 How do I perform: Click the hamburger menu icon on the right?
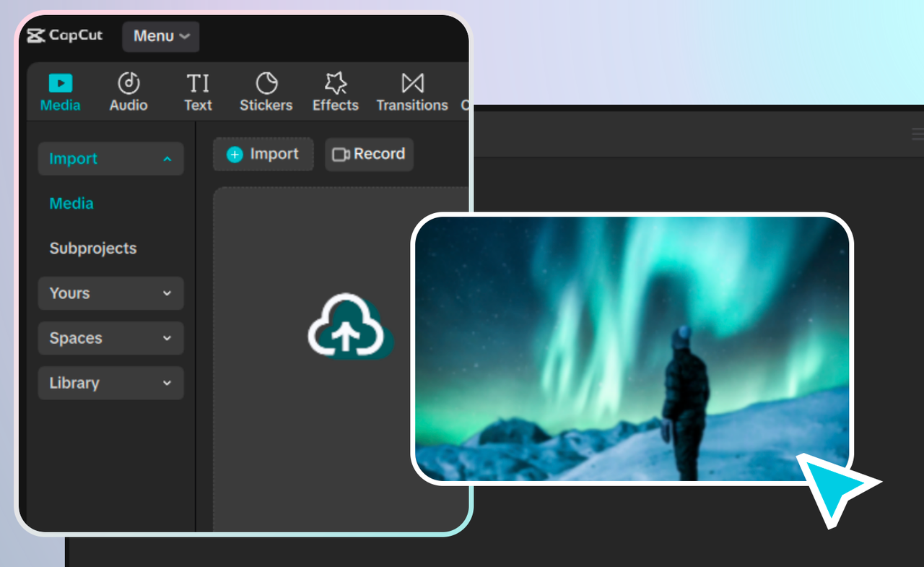coord(916,133)
